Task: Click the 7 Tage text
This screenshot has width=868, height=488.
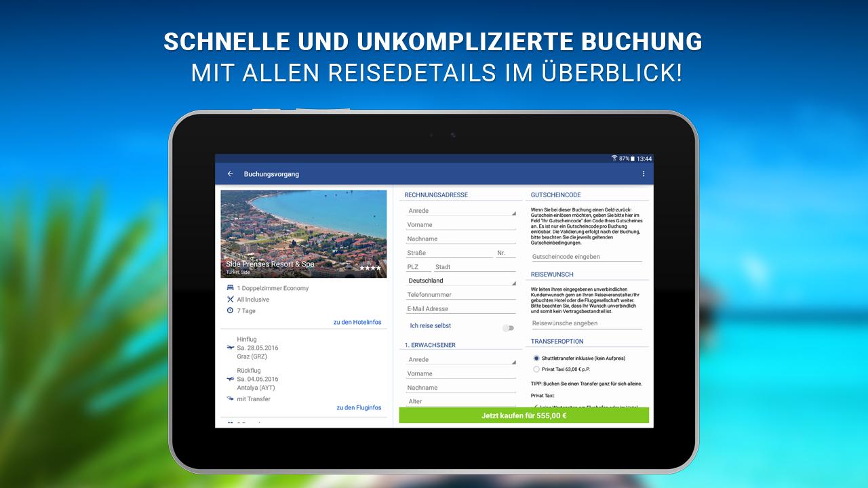Action: coord(246,310)
